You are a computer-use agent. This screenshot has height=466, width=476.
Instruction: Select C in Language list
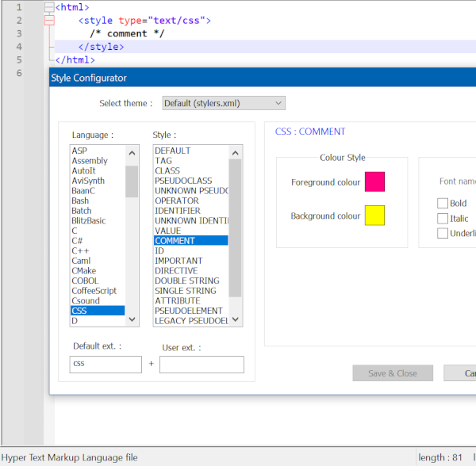pyautogui.click(x=98, y=231)
